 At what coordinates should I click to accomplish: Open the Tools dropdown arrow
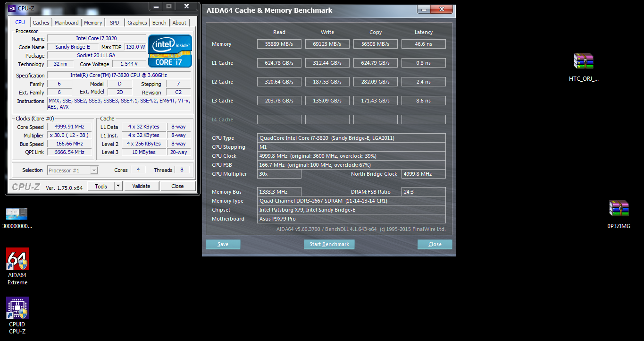pyautogui.click(x=118, y=186)
